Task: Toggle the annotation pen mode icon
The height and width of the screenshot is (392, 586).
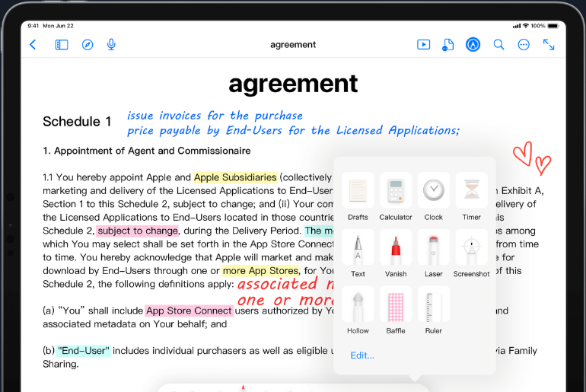Action: (473, 45)
